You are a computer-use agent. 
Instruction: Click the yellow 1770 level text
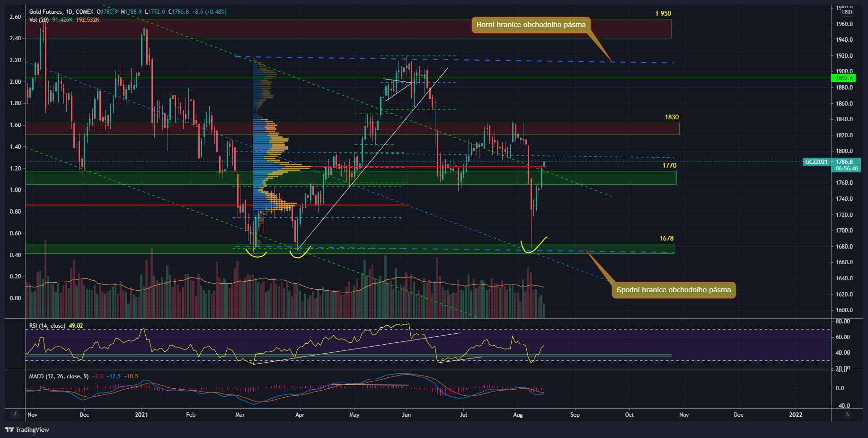[x=669, y=165]
